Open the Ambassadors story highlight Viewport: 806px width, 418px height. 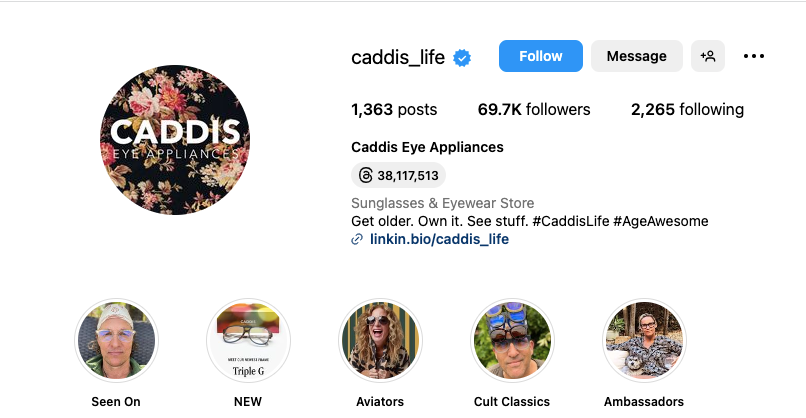pyautogui.click(x=644, y=340)
